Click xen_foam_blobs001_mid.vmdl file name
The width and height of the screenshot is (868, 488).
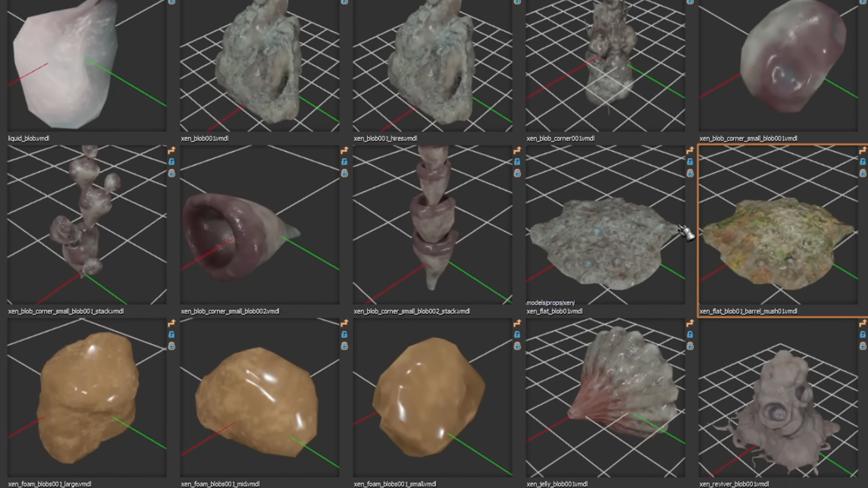click(x=220, y=484)
